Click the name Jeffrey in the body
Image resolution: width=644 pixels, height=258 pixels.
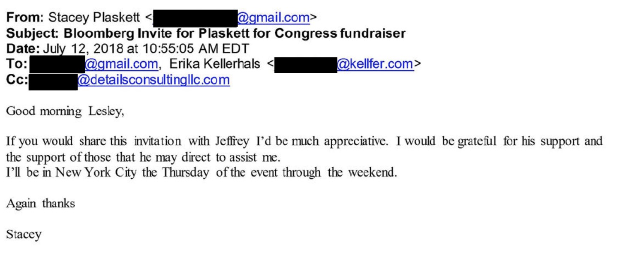[x=234, y=141]
